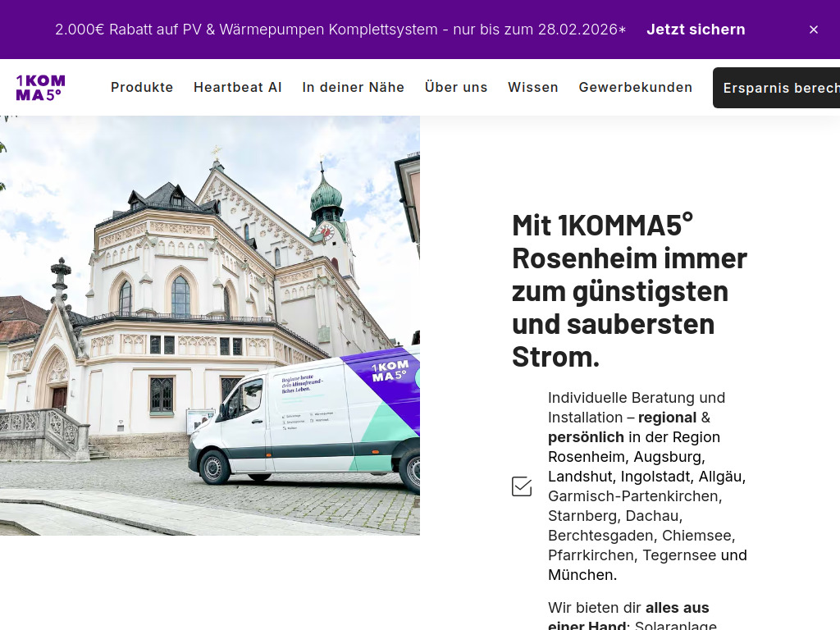Dismiss the purple promo banner with the X
The height and width of the screenshot is (630, 840).
[x=813, y=30]
